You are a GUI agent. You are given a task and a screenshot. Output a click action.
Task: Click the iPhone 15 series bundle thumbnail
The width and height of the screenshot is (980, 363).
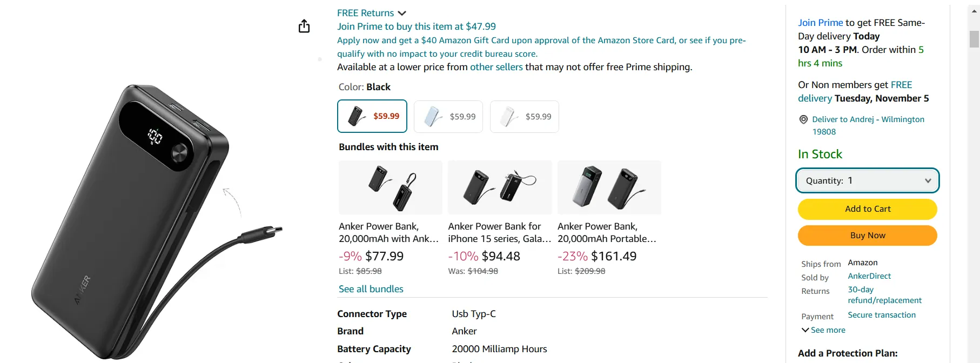[499, 187]
